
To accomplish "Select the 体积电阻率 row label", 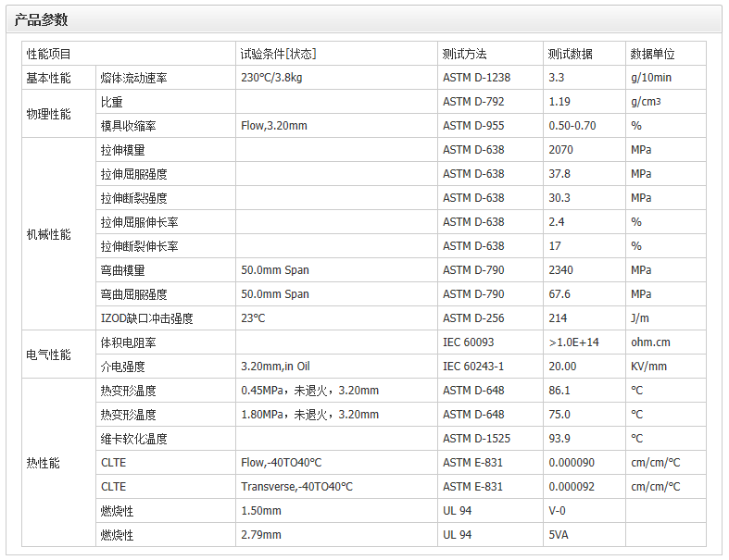I will click(x=129, y=342).
